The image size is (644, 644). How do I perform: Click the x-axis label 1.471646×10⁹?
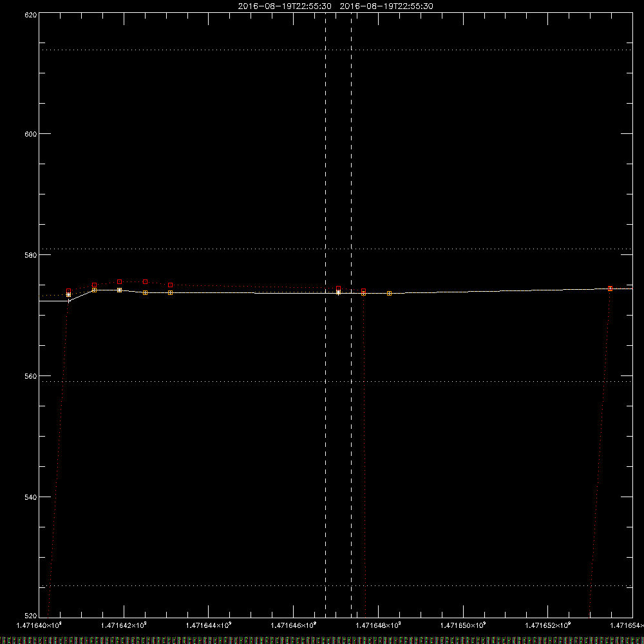pos(294,625)
